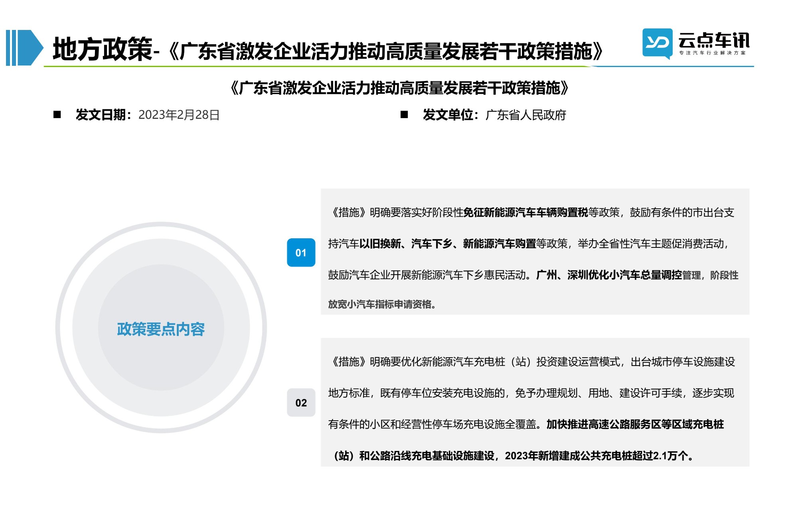
Task: Click the line 《措施》明确要优化新能源汽车充电桩
Action: tap(417, 362)
